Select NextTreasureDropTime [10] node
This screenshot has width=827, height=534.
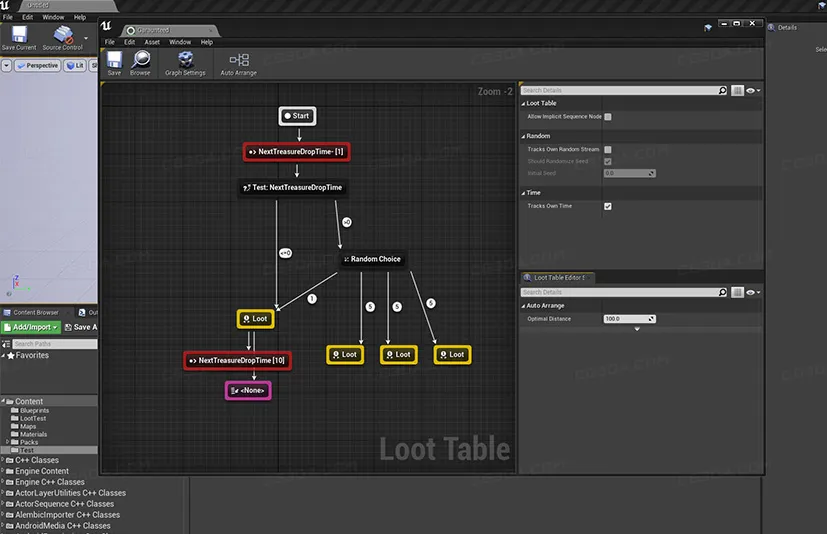point(237,361)
